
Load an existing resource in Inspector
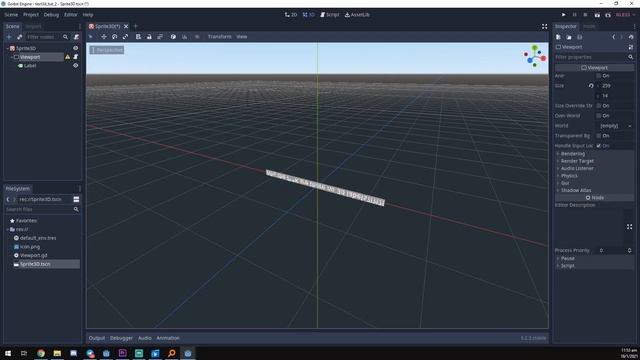[x=569, y=37]
